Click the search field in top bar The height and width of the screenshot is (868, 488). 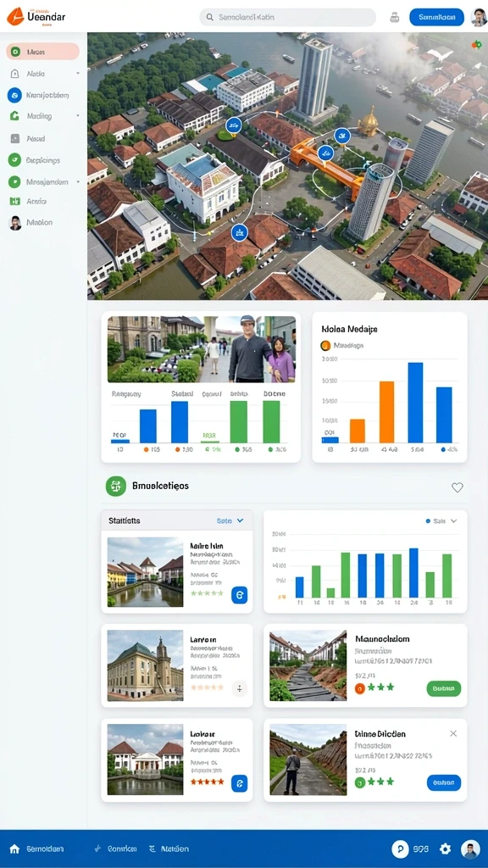(x=288, y=17)
